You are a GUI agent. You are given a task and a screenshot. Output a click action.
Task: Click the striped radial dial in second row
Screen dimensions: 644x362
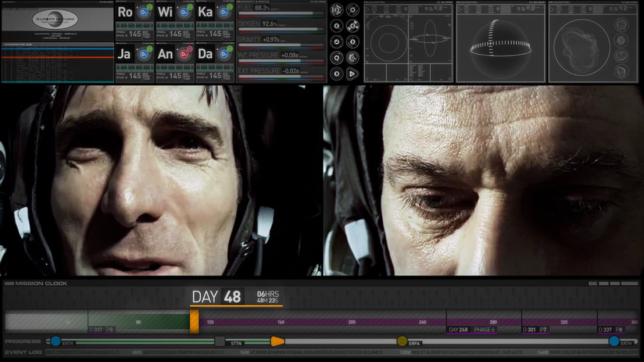pyautogui.click(x=353, y=26)
